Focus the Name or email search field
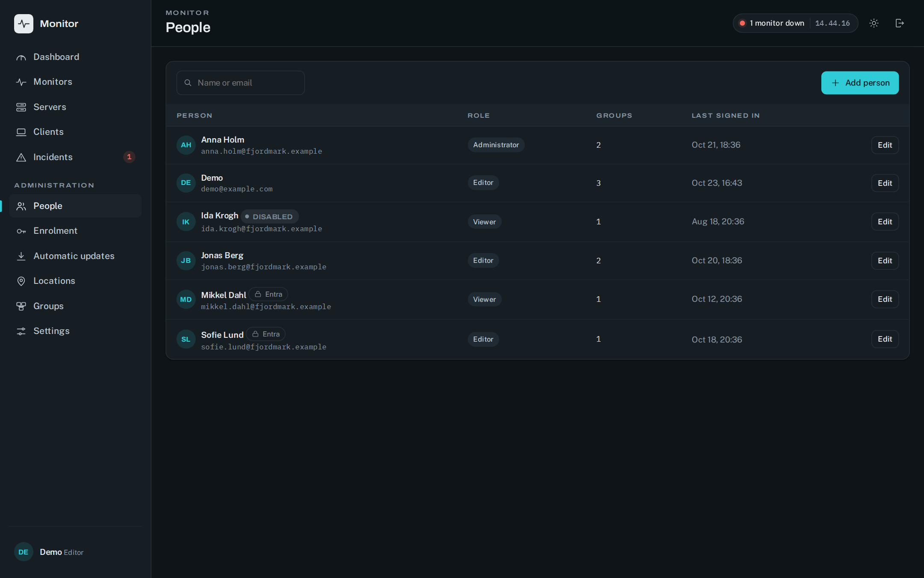 (240, 83)
